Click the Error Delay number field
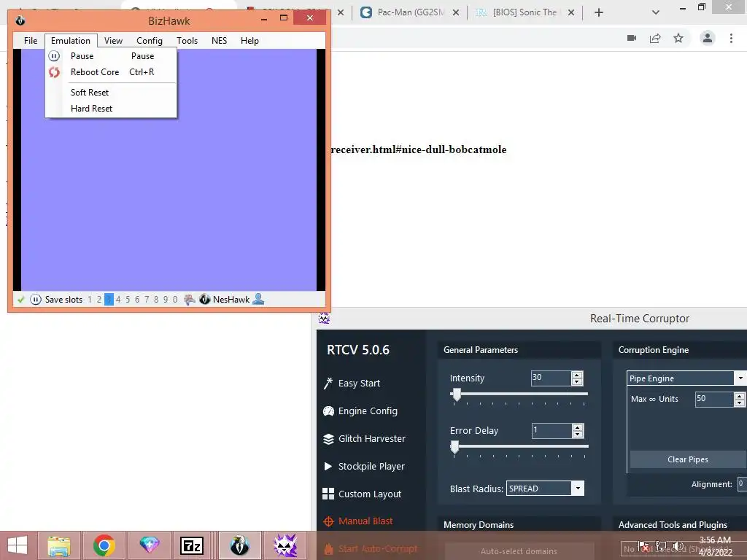The image size is (747, 560). pyautogui.click(x=551, y=430)
